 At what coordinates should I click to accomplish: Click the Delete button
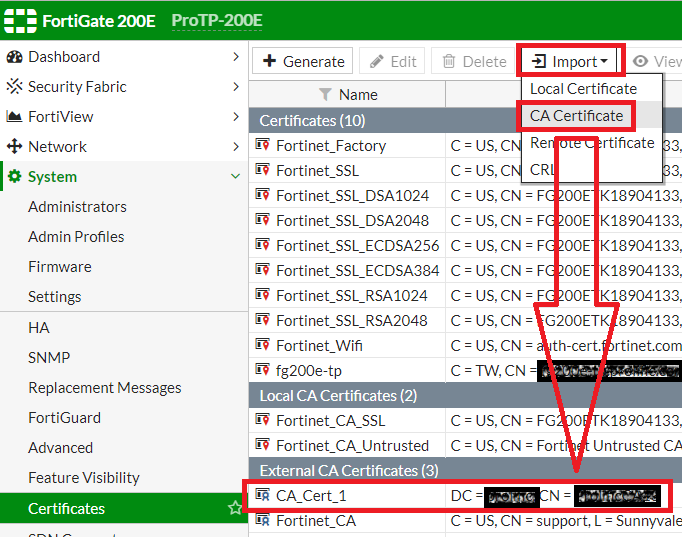474,61
